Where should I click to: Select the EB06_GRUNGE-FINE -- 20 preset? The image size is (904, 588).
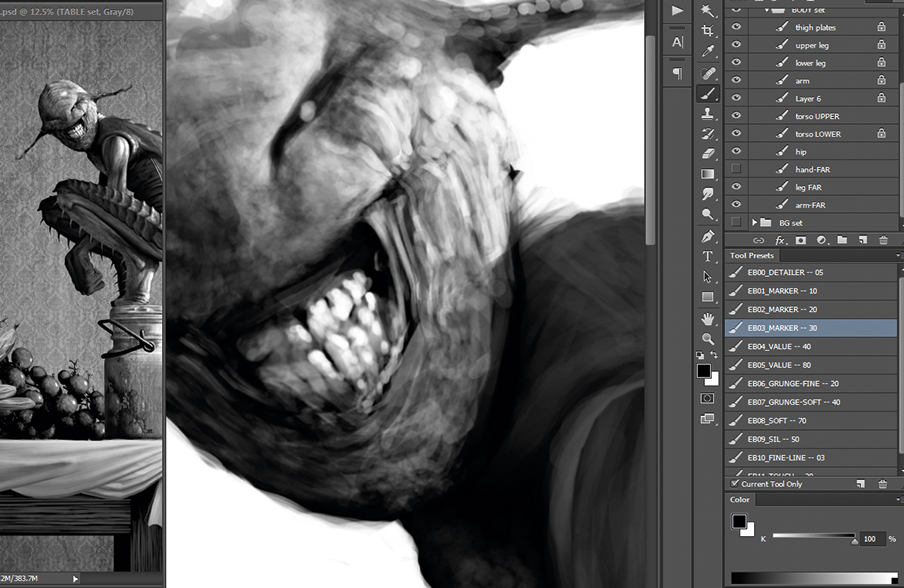pos(792,384)
